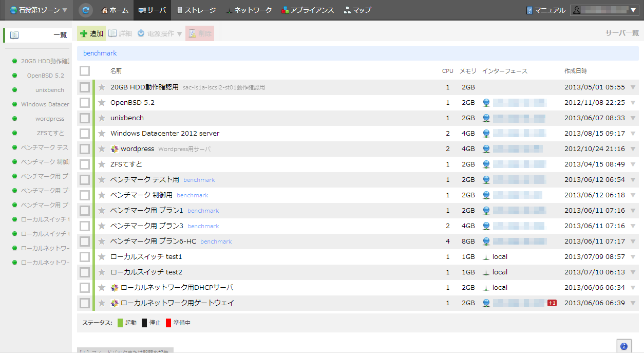Click the +1 interface badge on gateway row
The width and height of the screenshot is (644, 353).
[552, 303]
